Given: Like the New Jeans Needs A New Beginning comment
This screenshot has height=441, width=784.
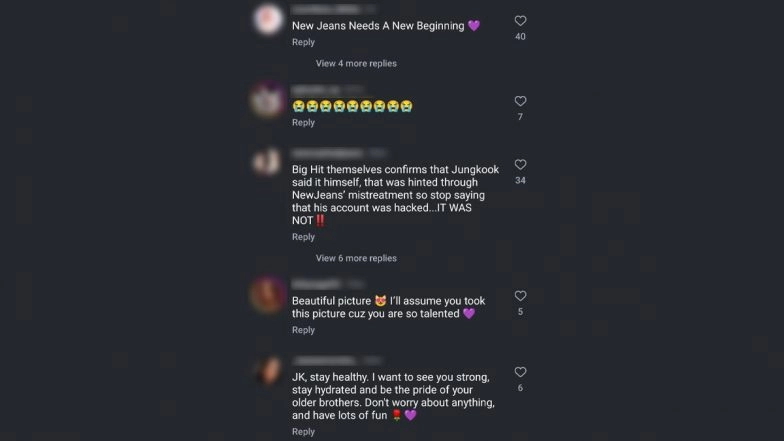Looking at the screenshot, I should [x=520, y=21].
